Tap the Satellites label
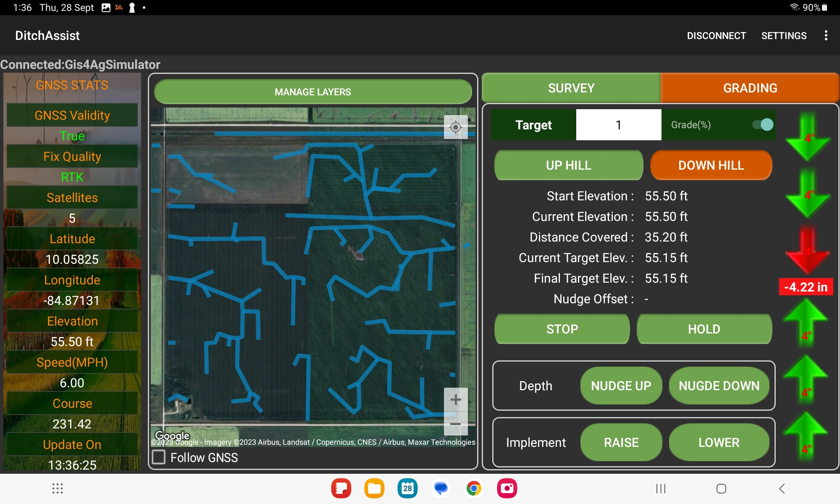Image resolution: width=840 pixels, height=504 pixels. tap(72, 197)
